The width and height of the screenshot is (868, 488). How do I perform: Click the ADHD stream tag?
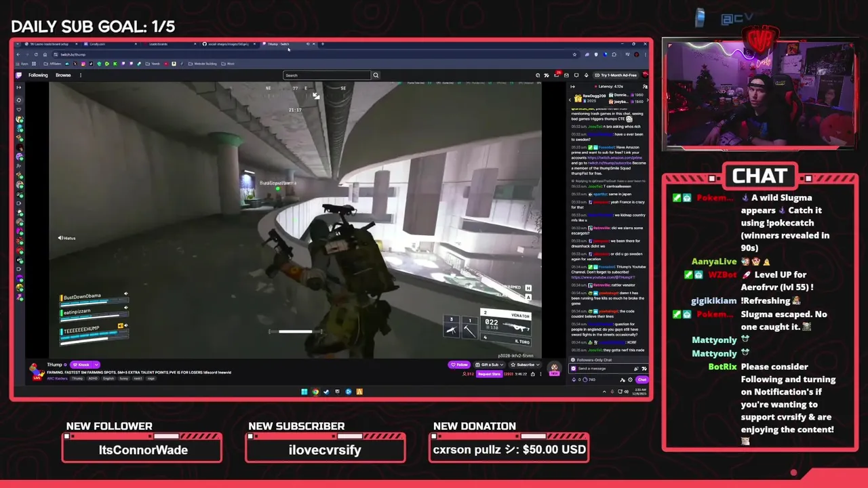click(92, 378)
